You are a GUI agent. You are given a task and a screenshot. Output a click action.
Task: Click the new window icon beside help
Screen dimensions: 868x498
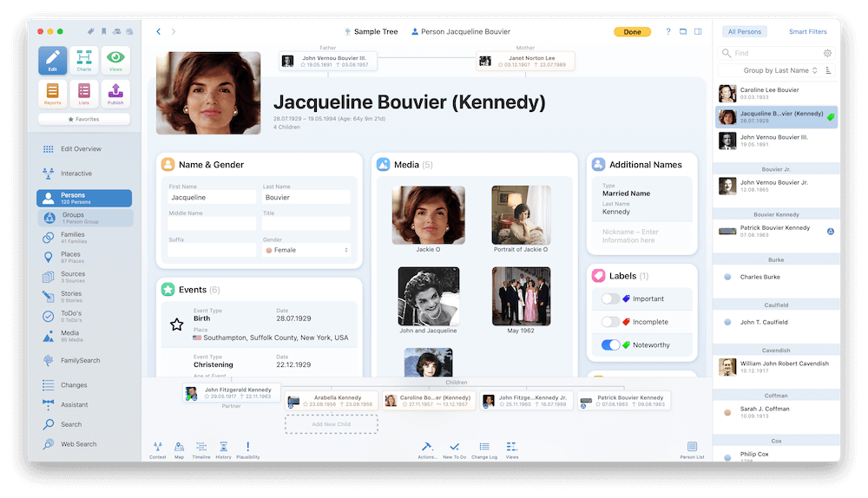click(x=683, y=31)
